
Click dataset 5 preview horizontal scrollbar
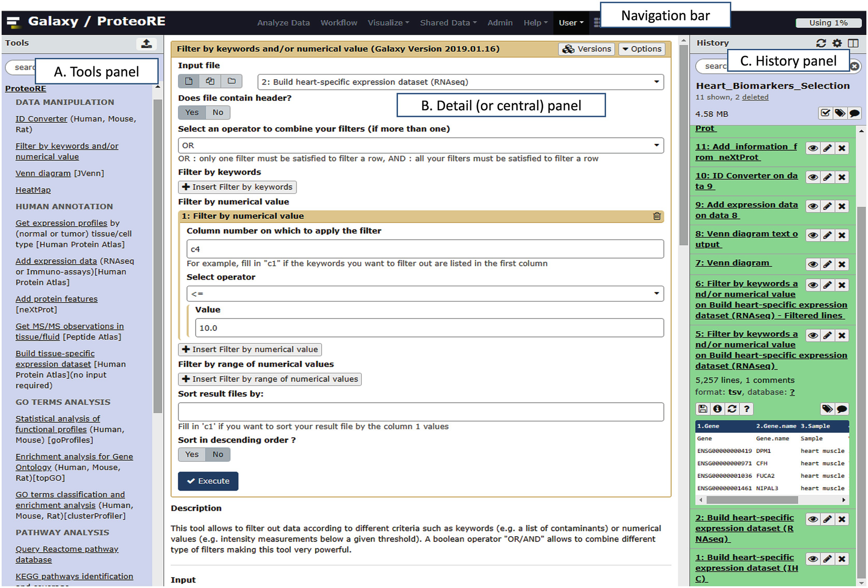(752, 500)
